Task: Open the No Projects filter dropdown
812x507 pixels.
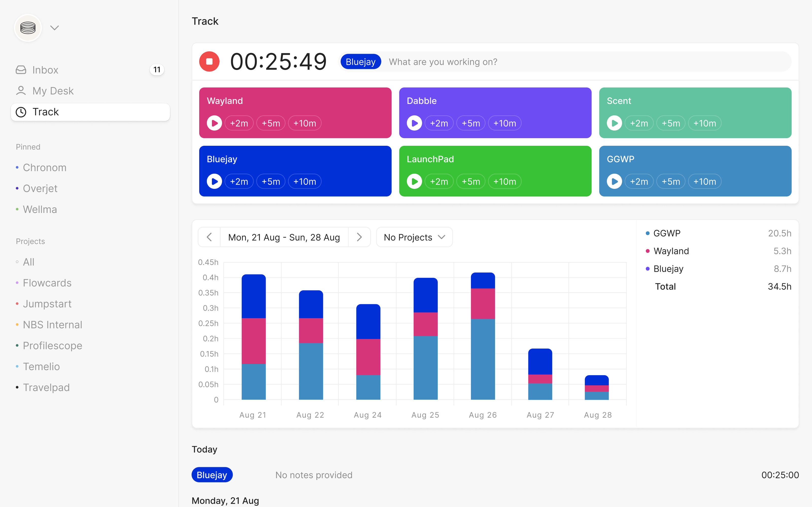Action: 414,237
